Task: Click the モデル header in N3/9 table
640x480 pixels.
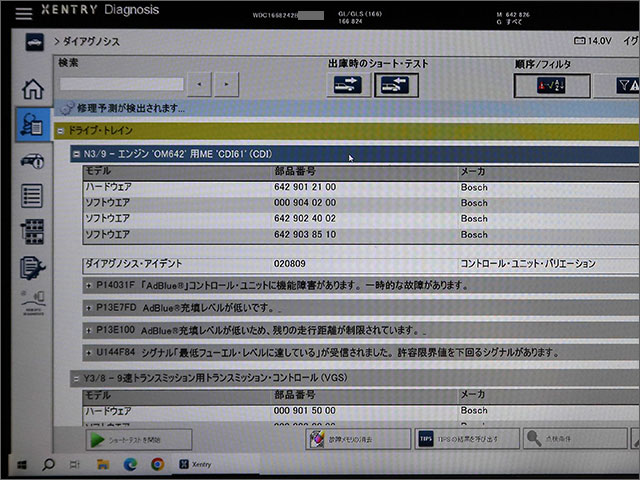Action: tap(98, 171)
